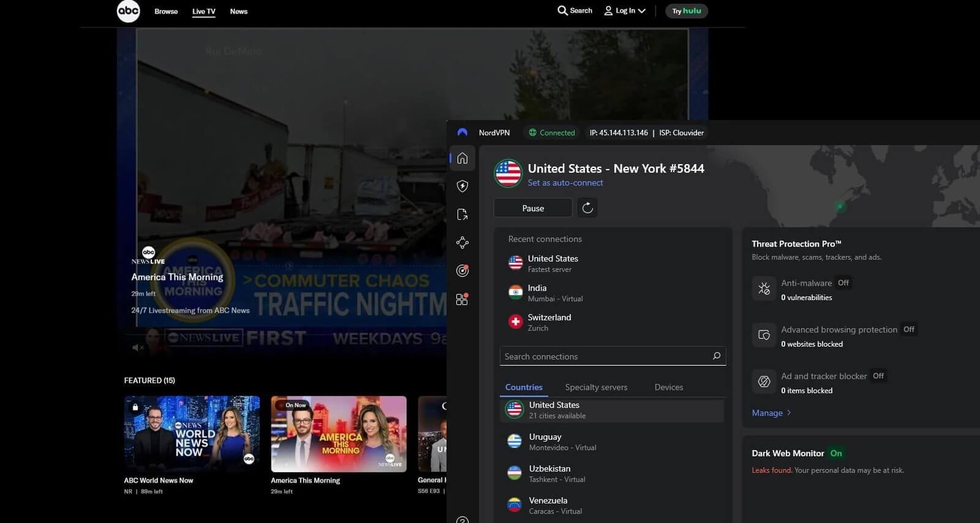Open the Browse menu on ABC site
This screenshot has height=523, width=980.
(166, 12)
